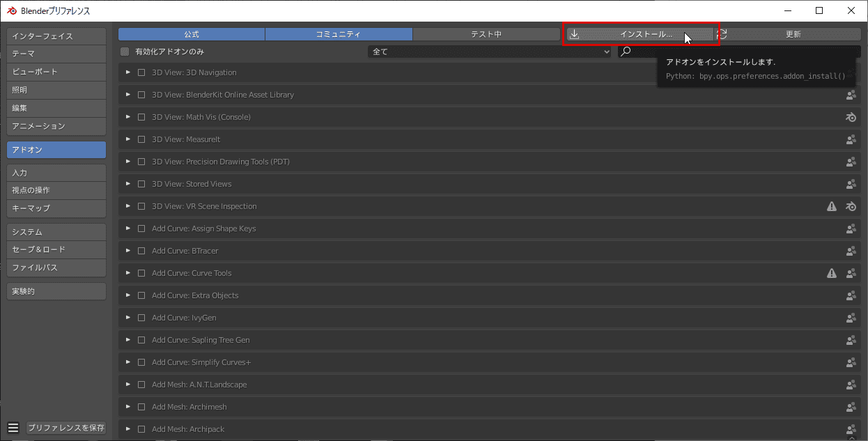This screenshot has width=868, height=441.
Task: Toggle the 公式 support filter
Action: coord(192,34)
